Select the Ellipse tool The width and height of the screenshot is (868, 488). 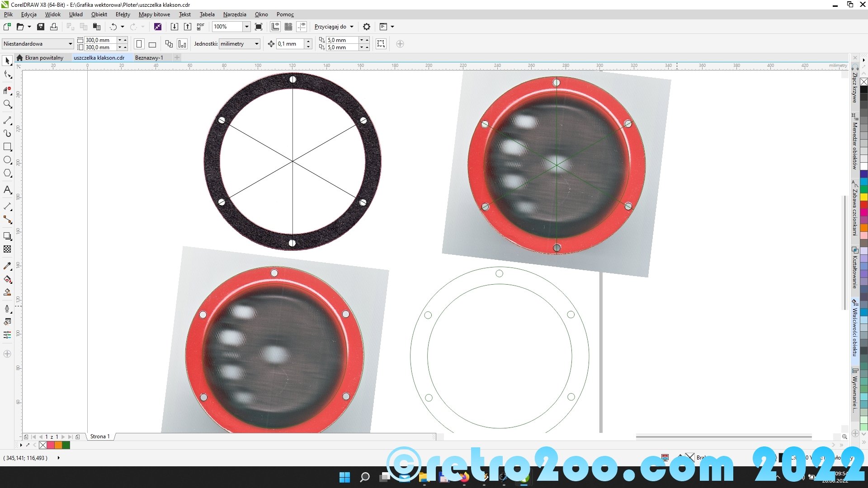7,160
